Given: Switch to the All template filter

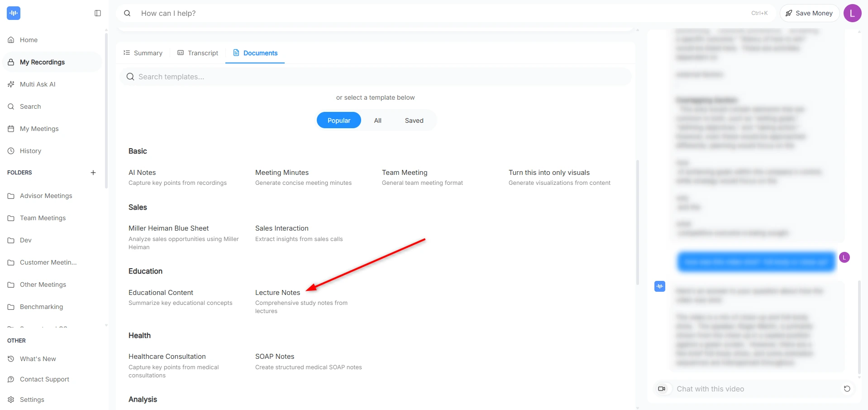Looking at the screenshot, I should pos(377,121).
